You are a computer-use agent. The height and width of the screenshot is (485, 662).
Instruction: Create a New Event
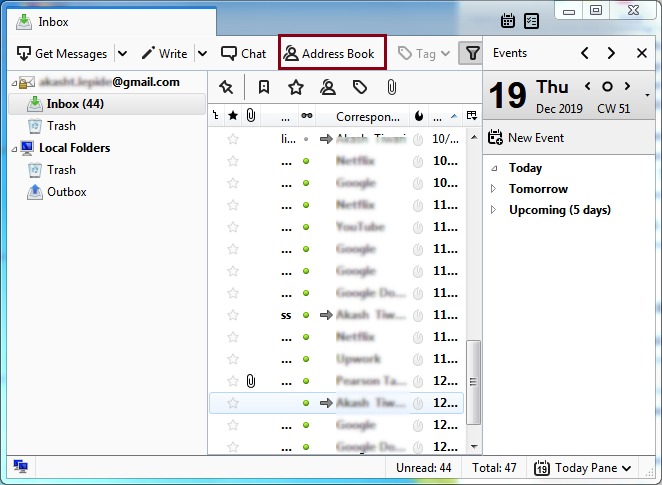526,138
